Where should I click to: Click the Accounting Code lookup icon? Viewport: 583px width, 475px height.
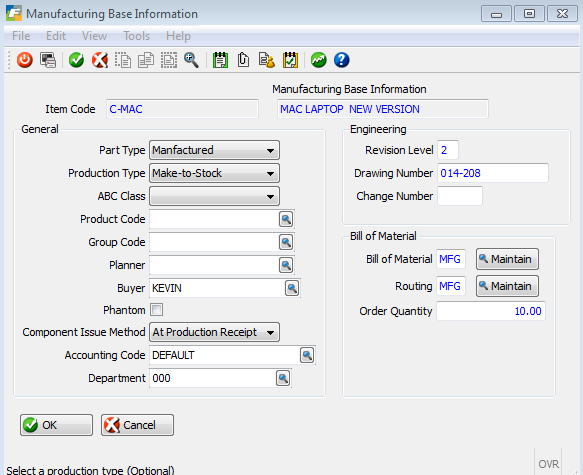tap(307, 355)
